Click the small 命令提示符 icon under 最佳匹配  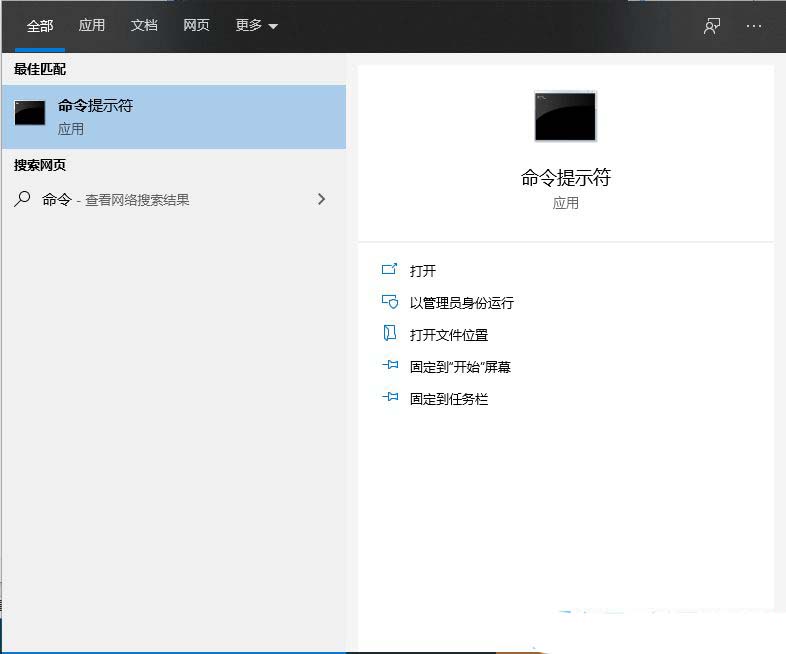(x=30, y=113)
